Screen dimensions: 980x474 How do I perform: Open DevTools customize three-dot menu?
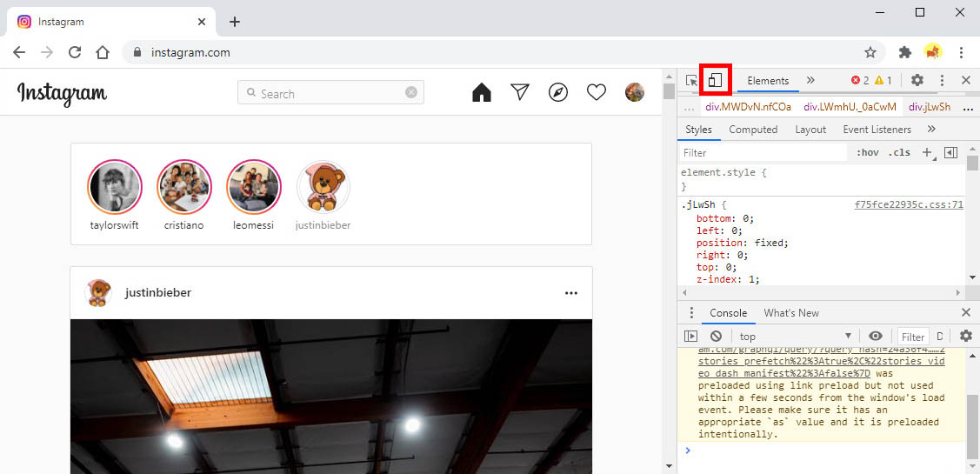click(x=942, y=80)
